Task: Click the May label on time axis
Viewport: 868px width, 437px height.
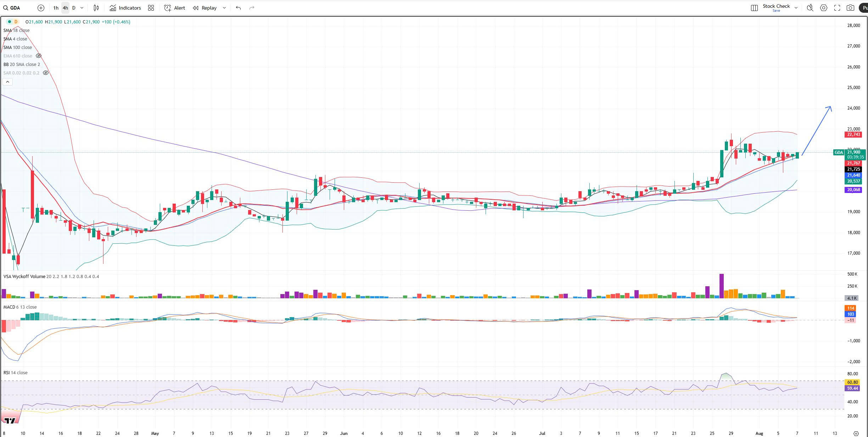Action: click(155, 433)
